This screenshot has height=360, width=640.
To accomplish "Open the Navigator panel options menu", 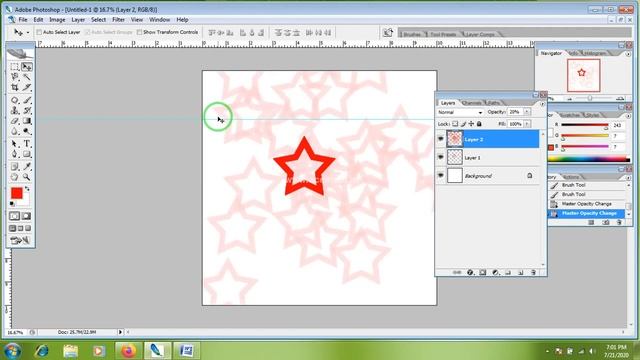I will 628,54.
